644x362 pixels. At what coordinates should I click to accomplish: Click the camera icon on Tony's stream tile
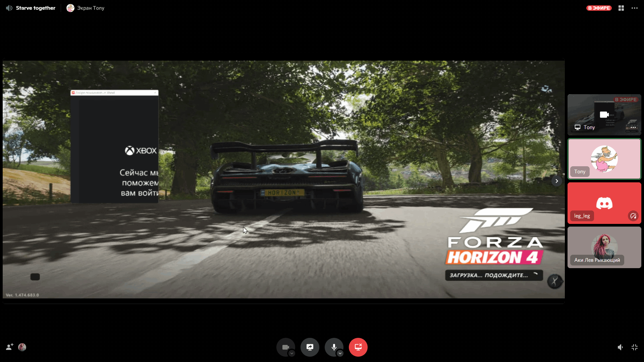pos(604,115)
